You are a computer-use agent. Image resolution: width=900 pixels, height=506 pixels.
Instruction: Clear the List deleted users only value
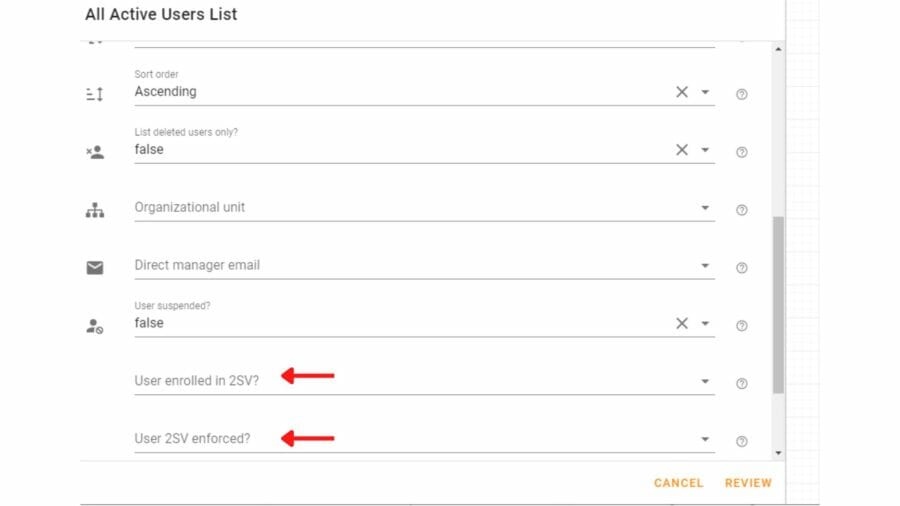(681, 150)
